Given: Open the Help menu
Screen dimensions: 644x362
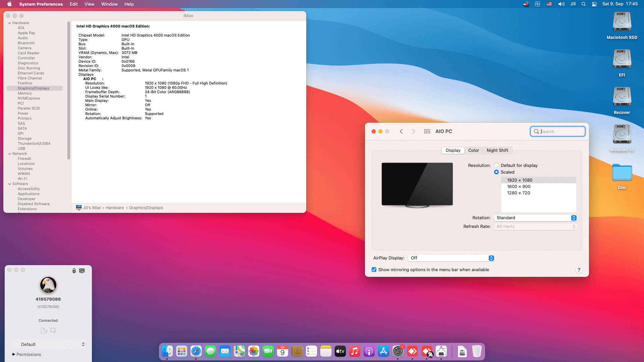Looking at the screenshot, I should click(129, 4).
